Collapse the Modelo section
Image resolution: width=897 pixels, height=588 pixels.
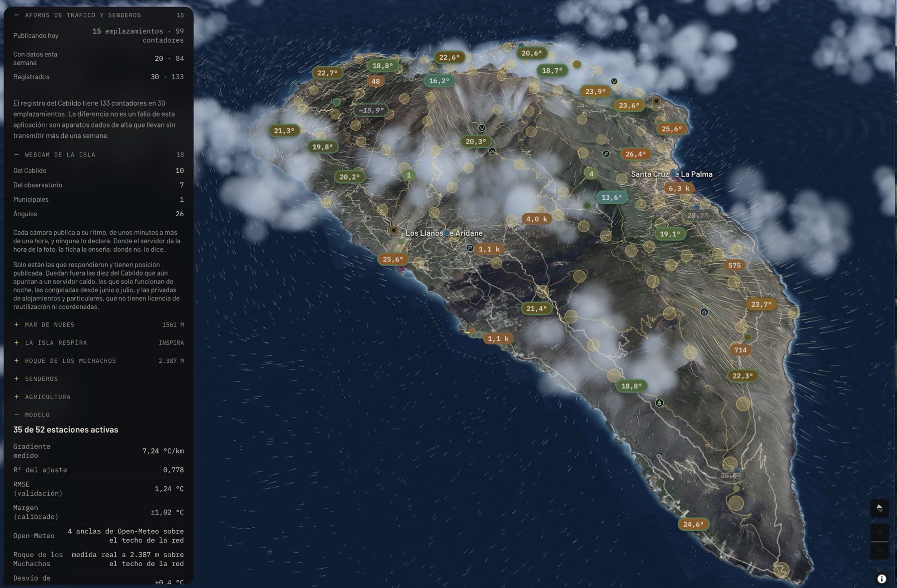[99, 415]
